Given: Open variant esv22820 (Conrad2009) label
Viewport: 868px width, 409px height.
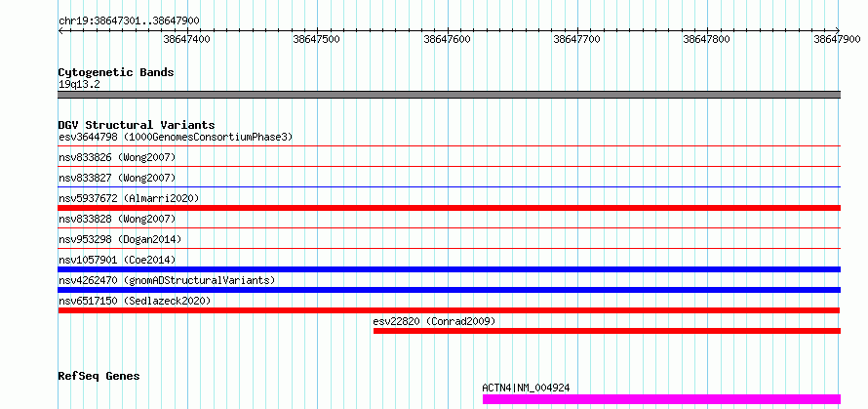Looking at the screenshot, I should (434, 321).
